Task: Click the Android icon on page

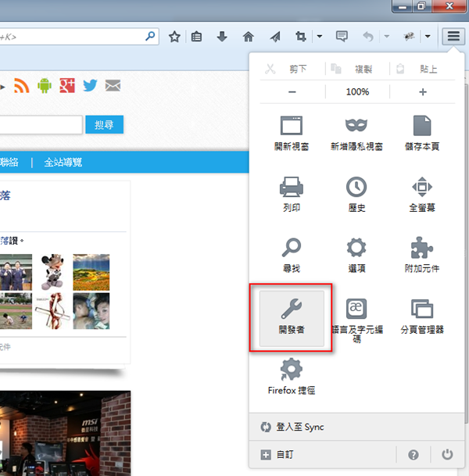Action: tap(45, 86)
